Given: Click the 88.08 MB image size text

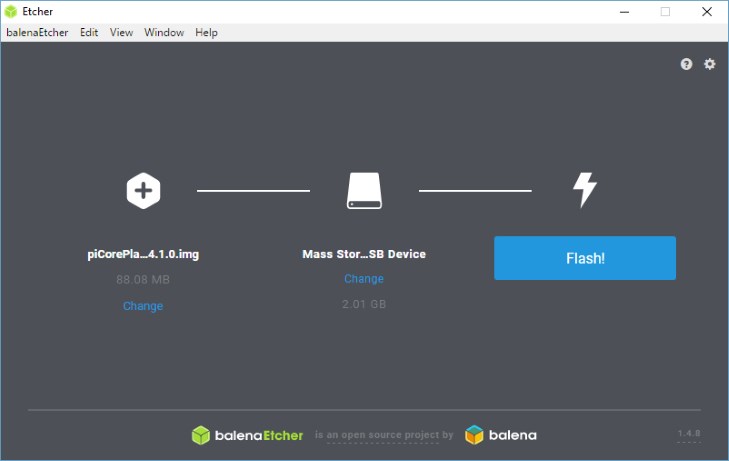Looking at the screenshot, I should [143, 279].
